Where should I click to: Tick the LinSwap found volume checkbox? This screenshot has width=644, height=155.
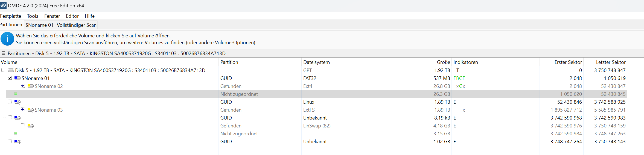pos(23,126)
